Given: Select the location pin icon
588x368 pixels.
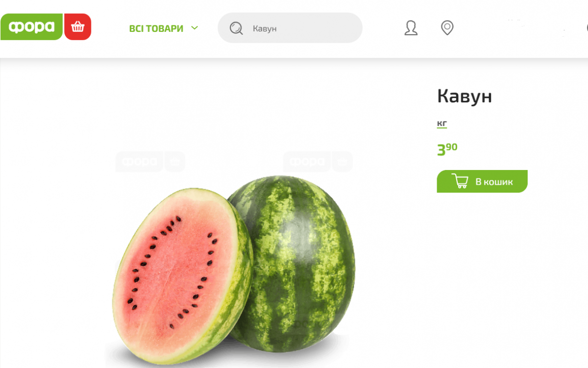Looking at the screenshot, I should click(447, 28).
